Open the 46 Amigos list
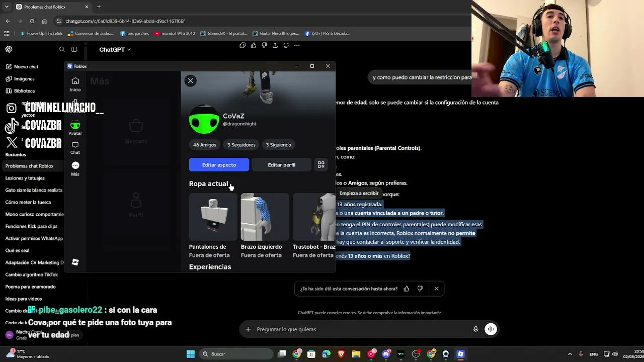 coord(204,145)
